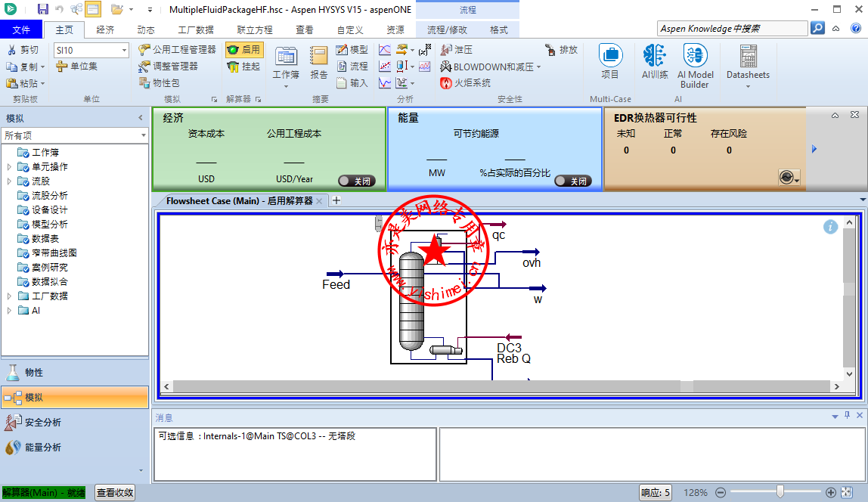Expand 工厂数据 tree node

pos(9,296)
